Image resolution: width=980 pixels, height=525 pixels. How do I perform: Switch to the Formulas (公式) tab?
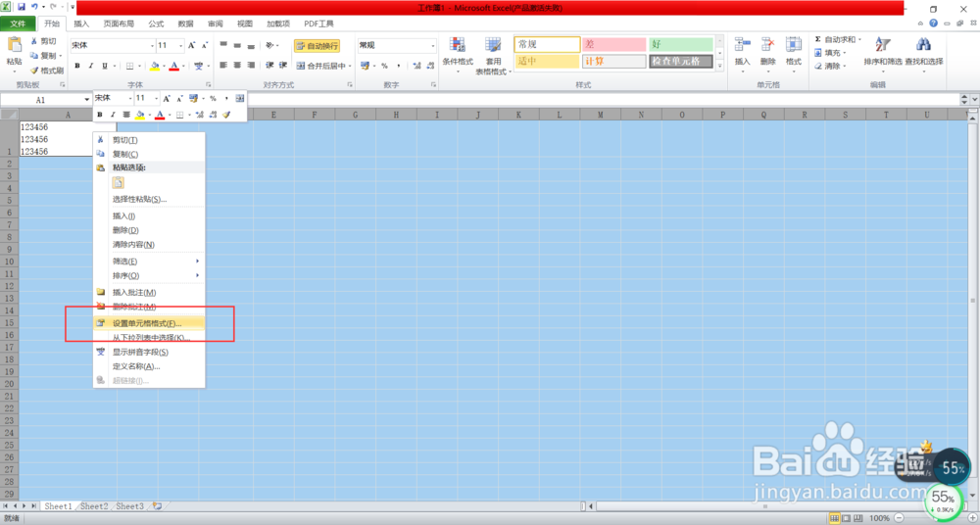[x=156, y=24]
